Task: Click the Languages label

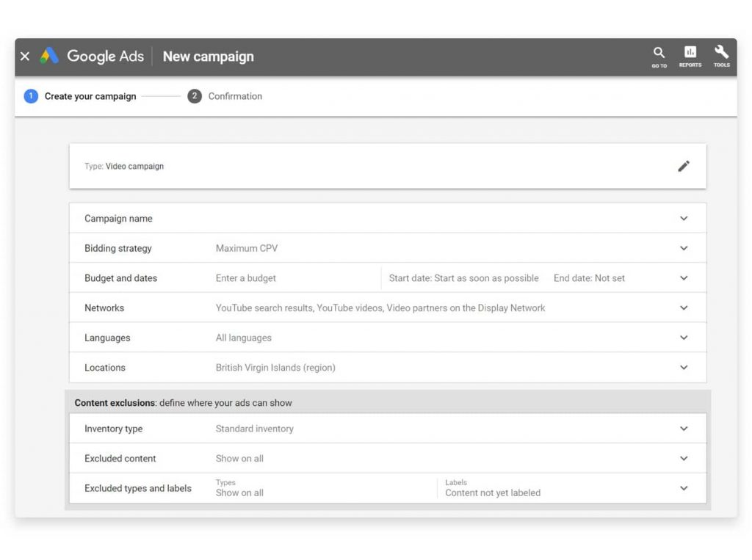Action: click(x=107, y=338)
